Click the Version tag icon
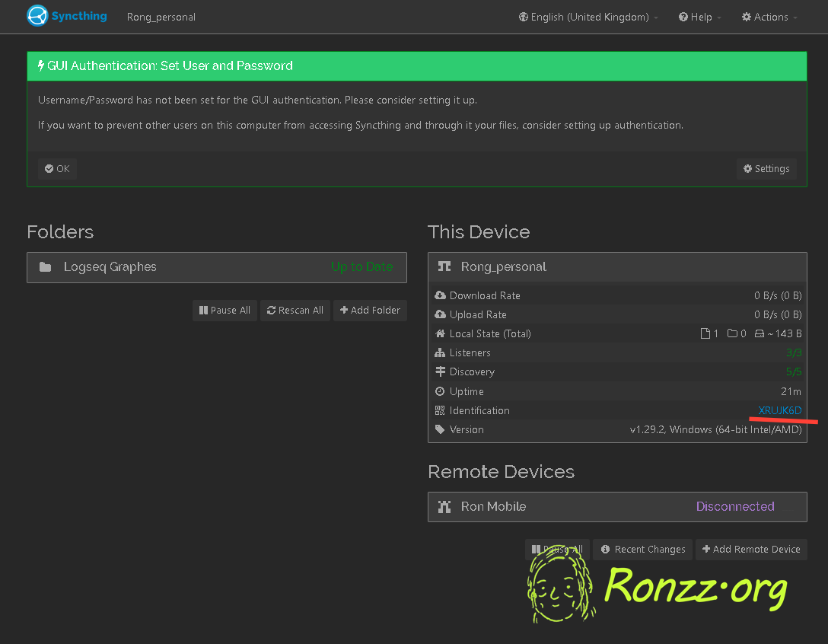Viewport: 828px width, 644px height. pyautogui.click(x=440, y=429)
